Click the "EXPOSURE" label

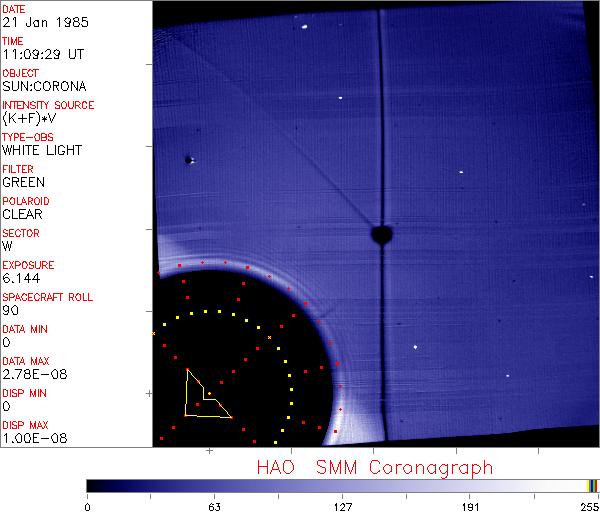click(x=28, y=265)
